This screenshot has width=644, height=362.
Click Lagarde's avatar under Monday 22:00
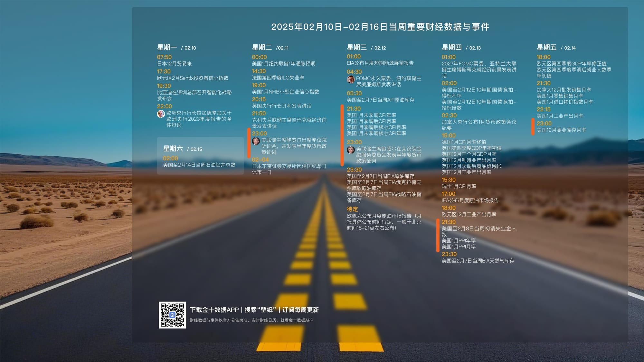(x=161, y=114)
